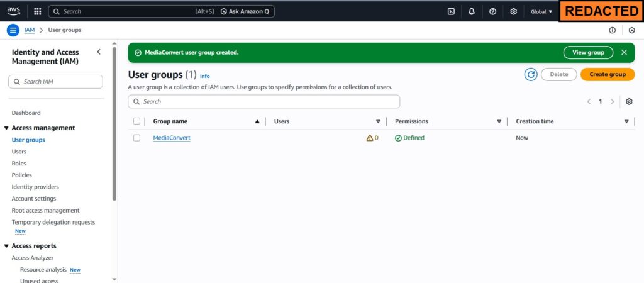Click the user groups search field
This screenshot has width=644, height=283.
point(264,101)
